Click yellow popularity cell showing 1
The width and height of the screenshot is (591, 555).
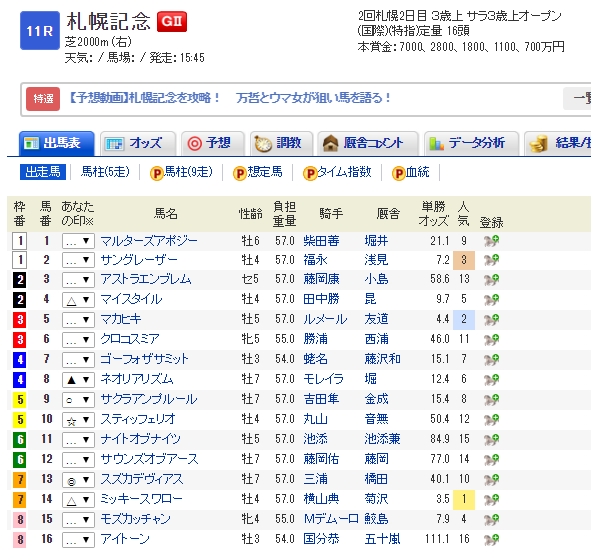click(464, 500)
